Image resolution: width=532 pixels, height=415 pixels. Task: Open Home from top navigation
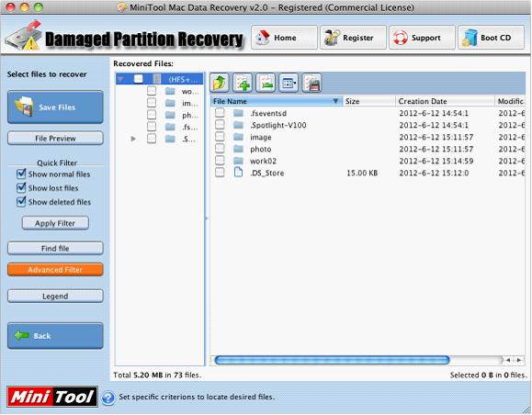(x=284, y=38)
